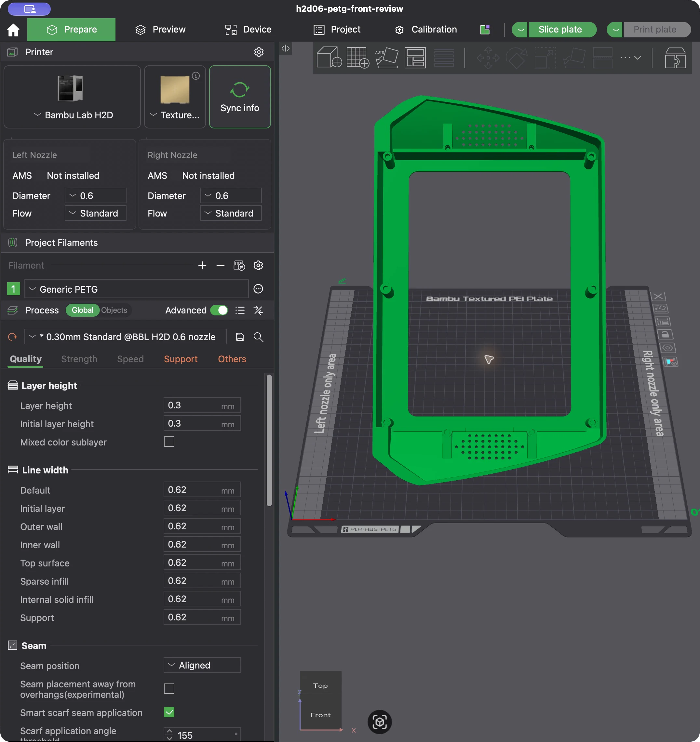Click the Home icon

[13, 30]
